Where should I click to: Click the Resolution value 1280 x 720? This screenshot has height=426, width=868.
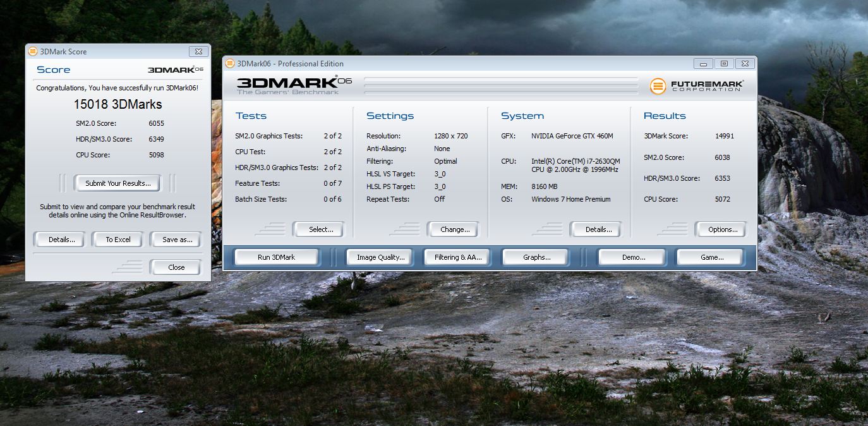pyautogui.click(x=450, y=136)
